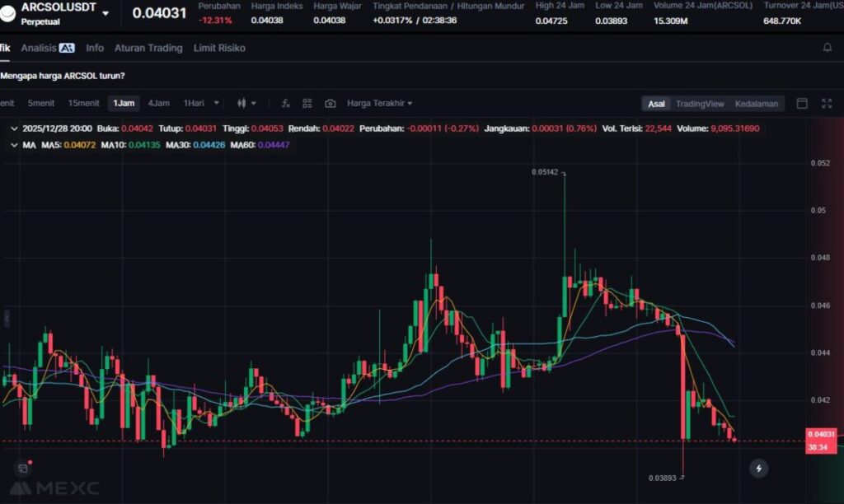Screen dimensions: 844x504
Task: Enter fullscreen chart mode
Action: click(827, 103)
